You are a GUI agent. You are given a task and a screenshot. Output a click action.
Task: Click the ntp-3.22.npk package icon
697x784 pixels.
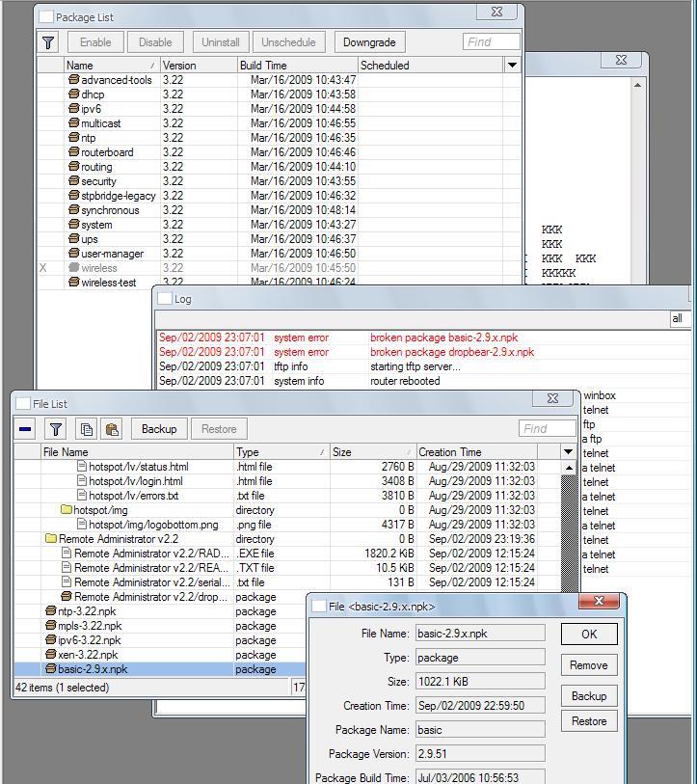pyautogui.click(x=50, y=611)
